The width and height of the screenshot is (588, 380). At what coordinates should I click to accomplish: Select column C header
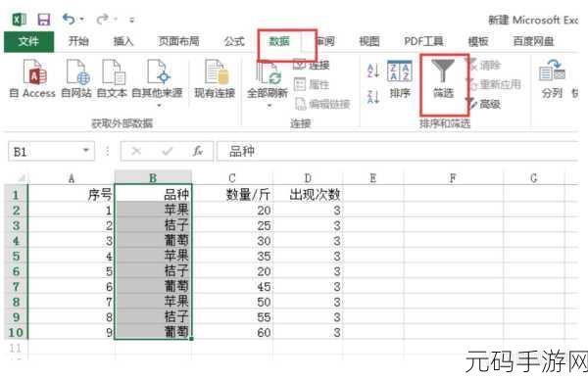coord(232,178)
